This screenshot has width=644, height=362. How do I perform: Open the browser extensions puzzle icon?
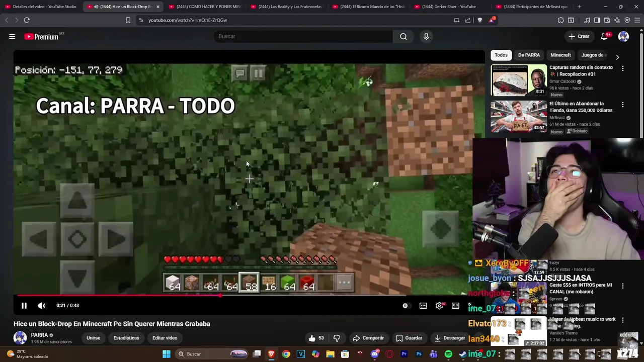[560, 20]
